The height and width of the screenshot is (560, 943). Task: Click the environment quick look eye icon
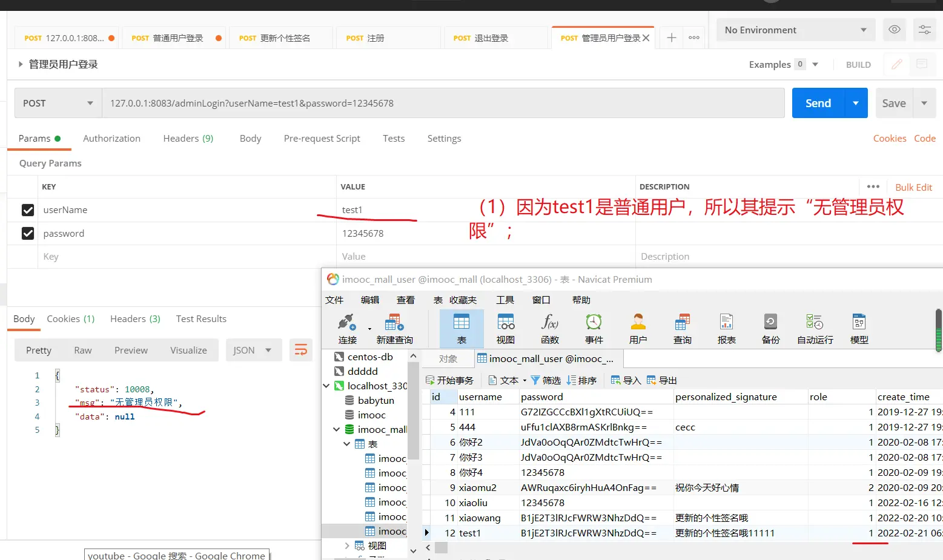894,30
